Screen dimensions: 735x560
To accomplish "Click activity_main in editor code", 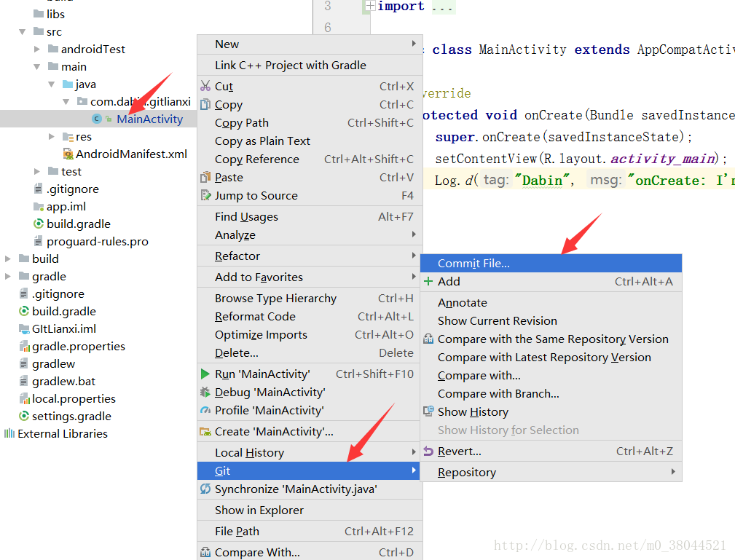I will (663, 159).
